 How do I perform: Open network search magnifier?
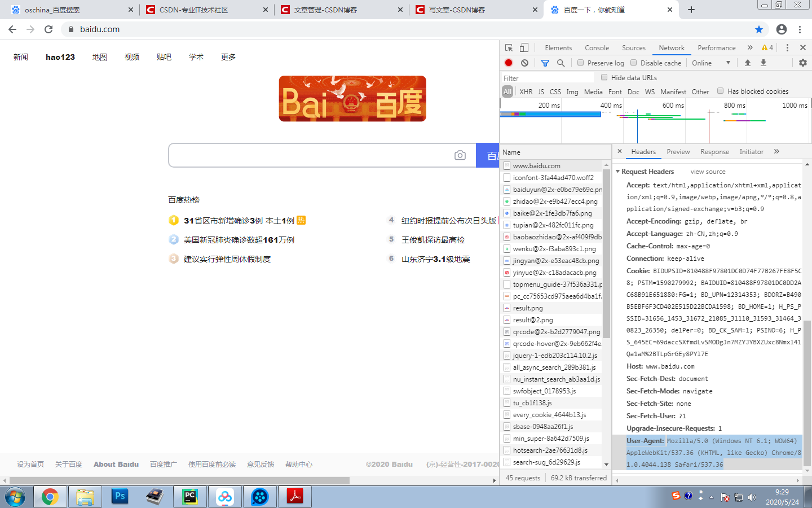pyautogui.click(x=561, y=63)
